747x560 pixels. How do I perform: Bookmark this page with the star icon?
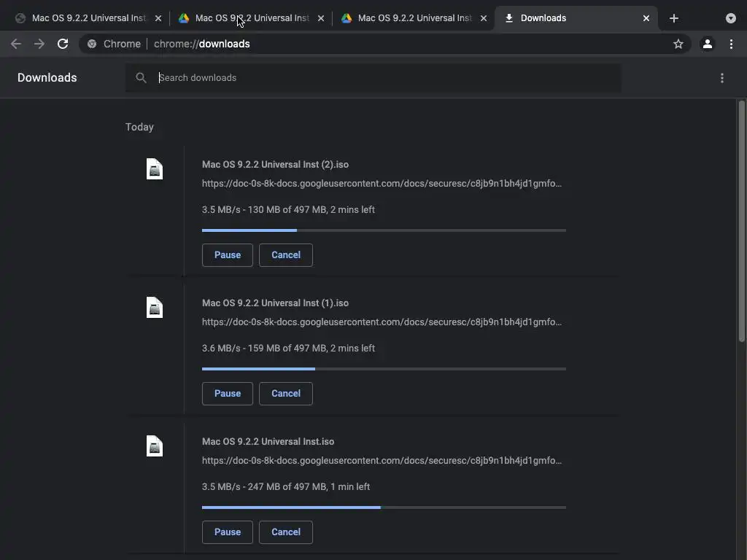point(678,44)
